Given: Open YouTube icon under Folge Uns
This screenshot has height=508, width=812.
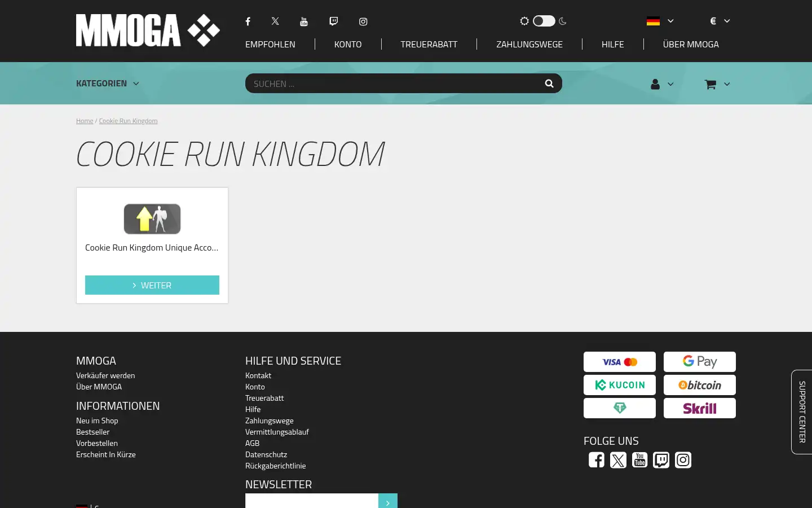Looking at the screenshot, I should [639, 460].
